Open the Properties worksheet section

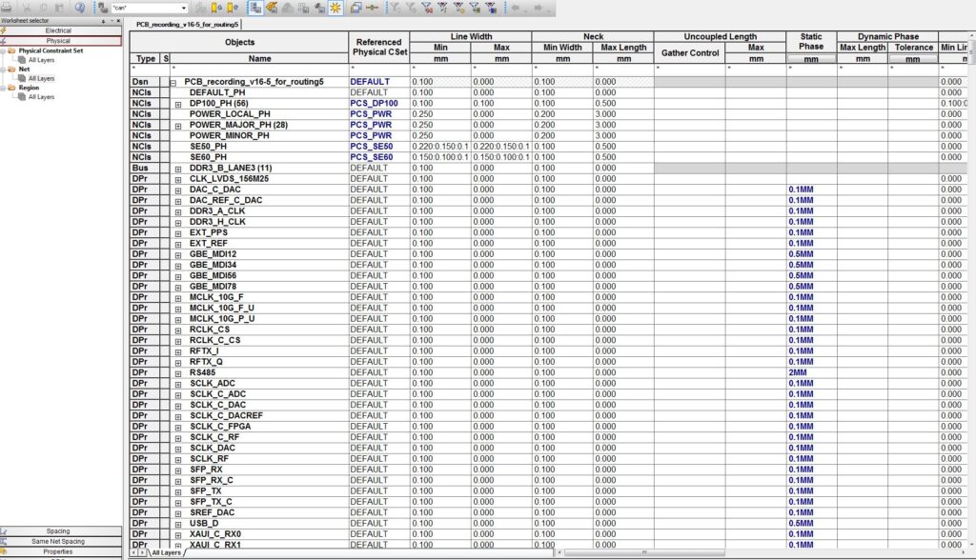[59, 551]
